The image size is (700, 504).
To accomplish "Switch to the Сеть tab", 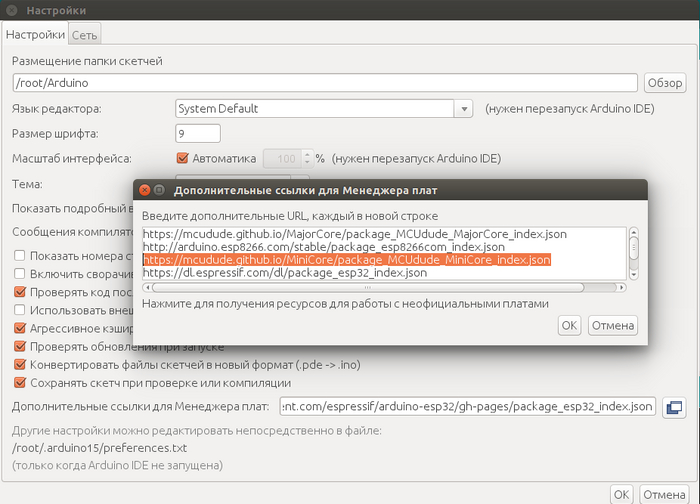I will (84, 35).
